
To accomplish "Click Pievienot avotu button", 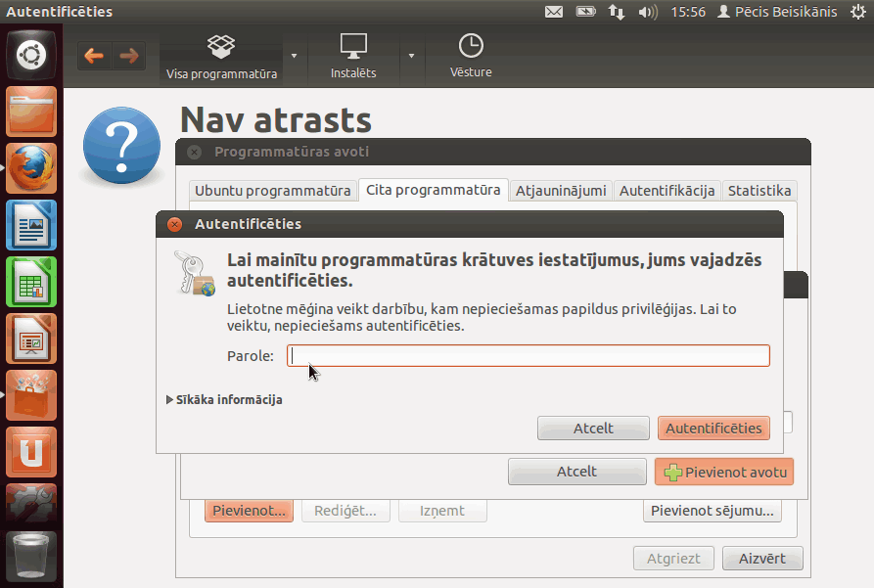I will coord(724,472).
